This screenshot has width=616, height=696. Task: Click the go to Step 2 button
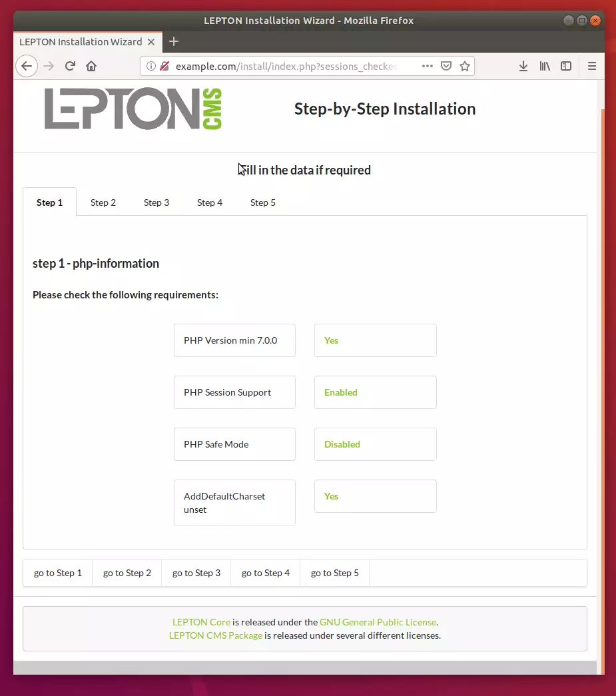[127, 573]
